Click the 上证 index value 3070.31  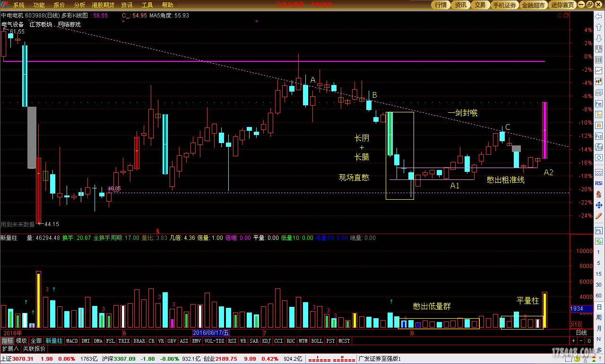tap(22, 359)
